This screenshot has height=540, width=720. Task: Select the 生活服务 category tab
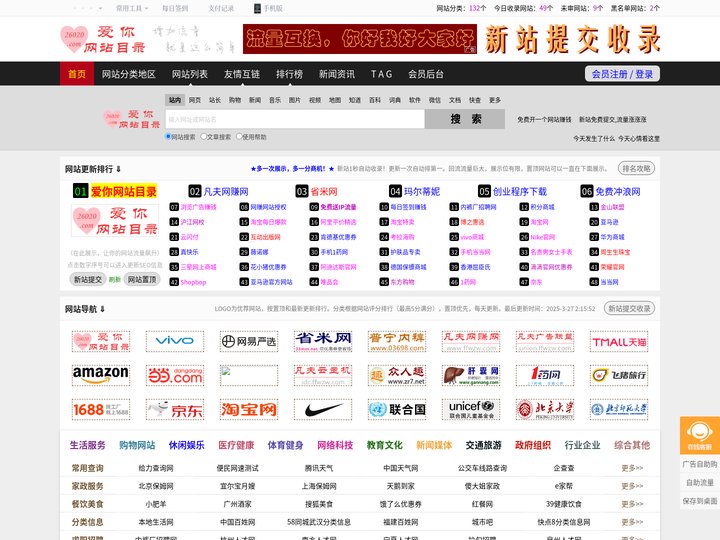[88, 445]
